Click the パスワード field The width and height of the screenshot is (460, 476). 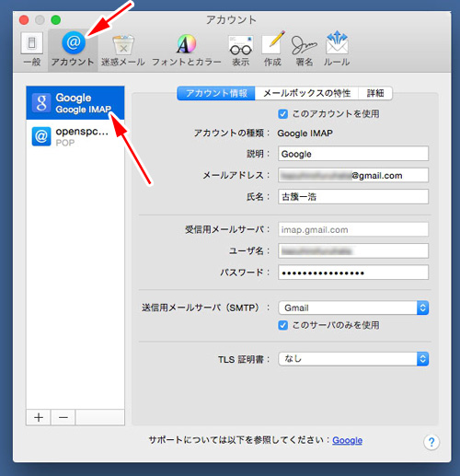(353, 273)
